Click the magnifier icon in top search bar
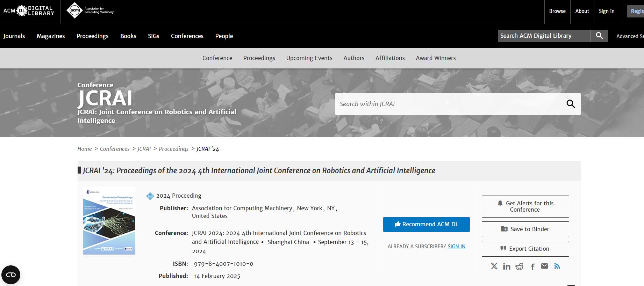Screen dimensions: 644x286 pos(599,36)
